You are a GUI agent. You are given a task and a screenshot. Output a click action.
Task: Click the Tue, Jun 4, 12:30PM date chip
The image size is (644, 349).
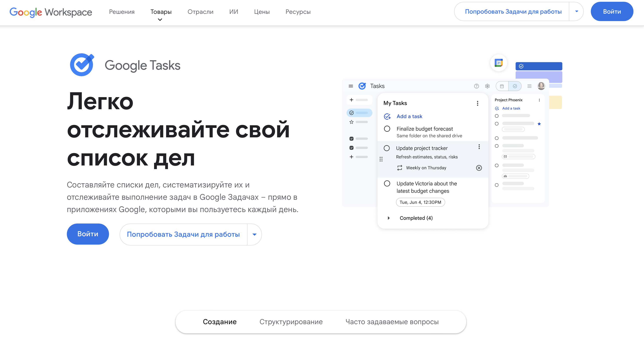[x=420, y=202]
